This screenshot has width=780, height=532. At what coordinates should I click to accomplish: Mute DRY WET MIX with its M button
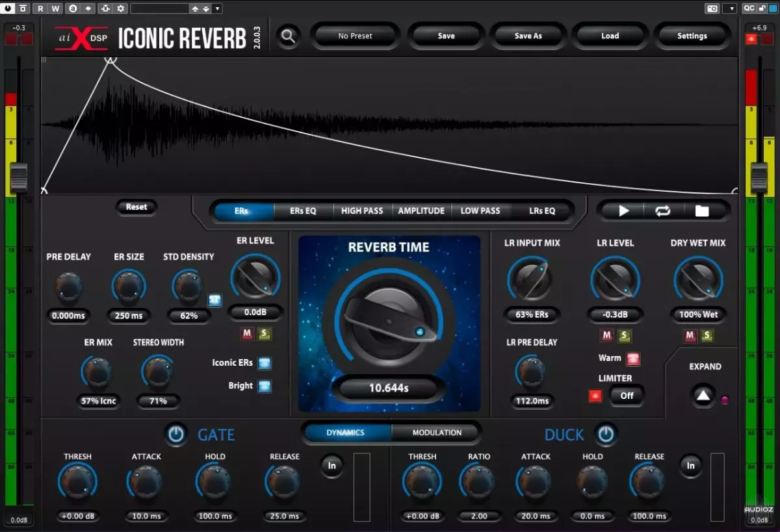coord(690,336)
